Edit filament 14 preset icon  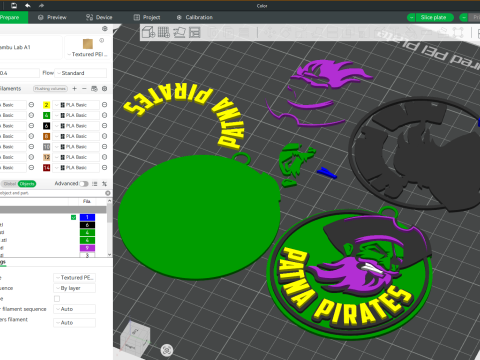point(104,167)
